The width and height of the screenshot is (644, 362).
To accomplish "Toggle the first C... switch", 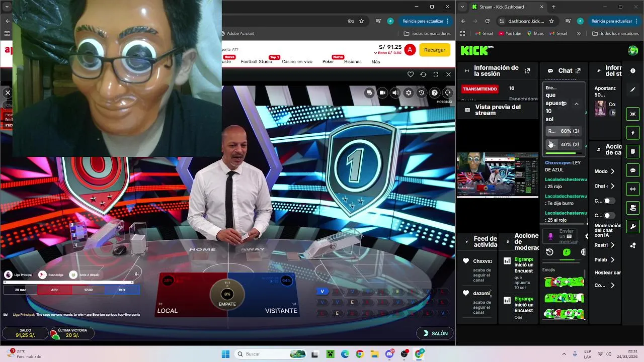I will pyautogui.click(x=609, y=201).
